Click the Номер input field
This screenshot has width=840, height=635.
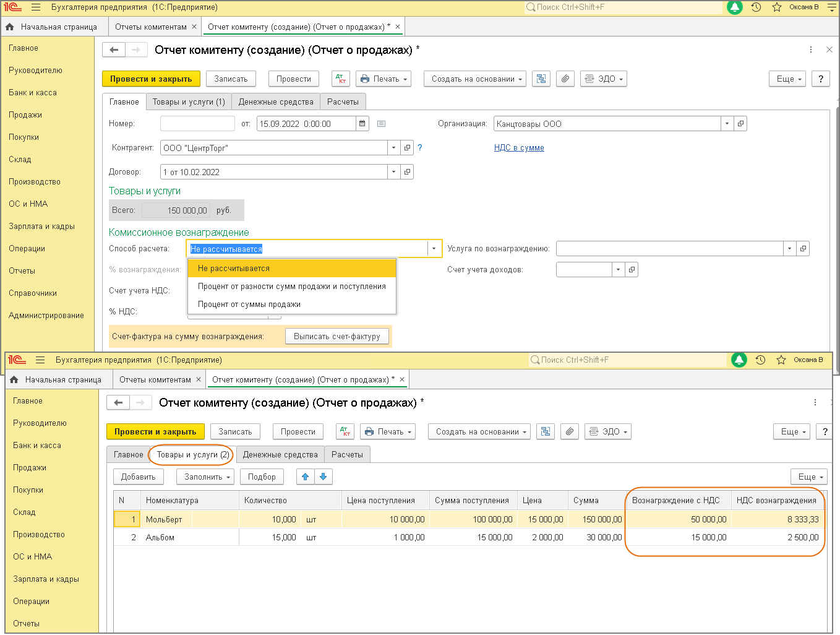point(197,124)
